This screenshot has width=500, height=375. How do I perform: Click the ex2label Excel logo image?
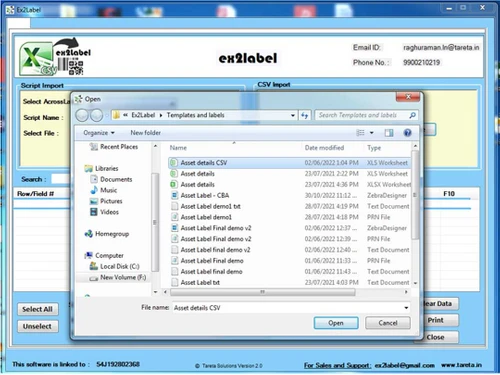point(54,57)
